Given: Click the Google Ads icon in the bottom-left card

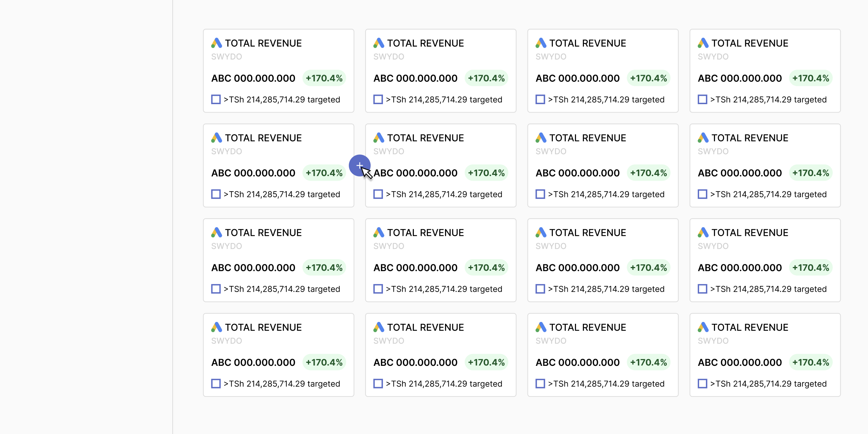Looking at the screenshot, I should point(217,327).
